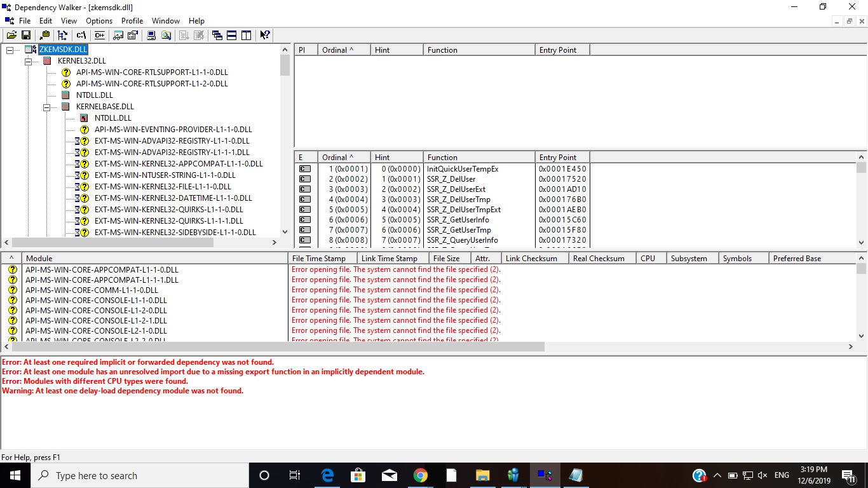Select API-MS-WIN-CORE-RTLSUPPORT-L1-1-0.DLL tree item
Image resolution: width=868 pixels, height=488 pixels.
152,72
